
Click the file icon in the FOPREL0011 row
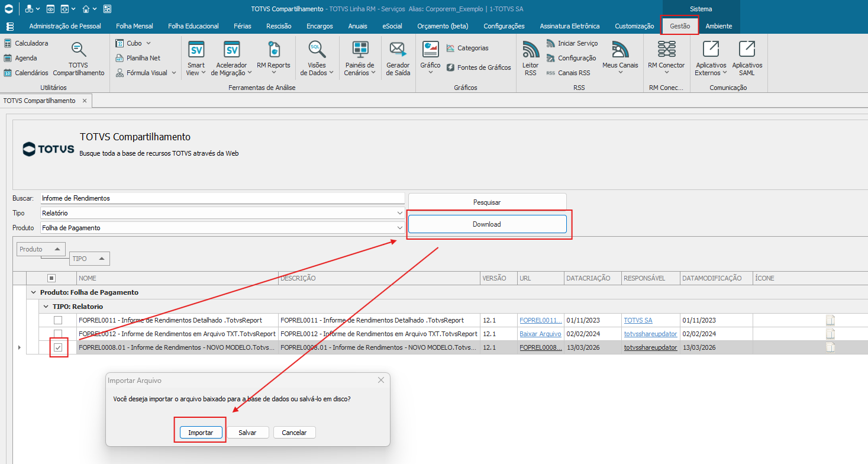click(x=831, y=320)
